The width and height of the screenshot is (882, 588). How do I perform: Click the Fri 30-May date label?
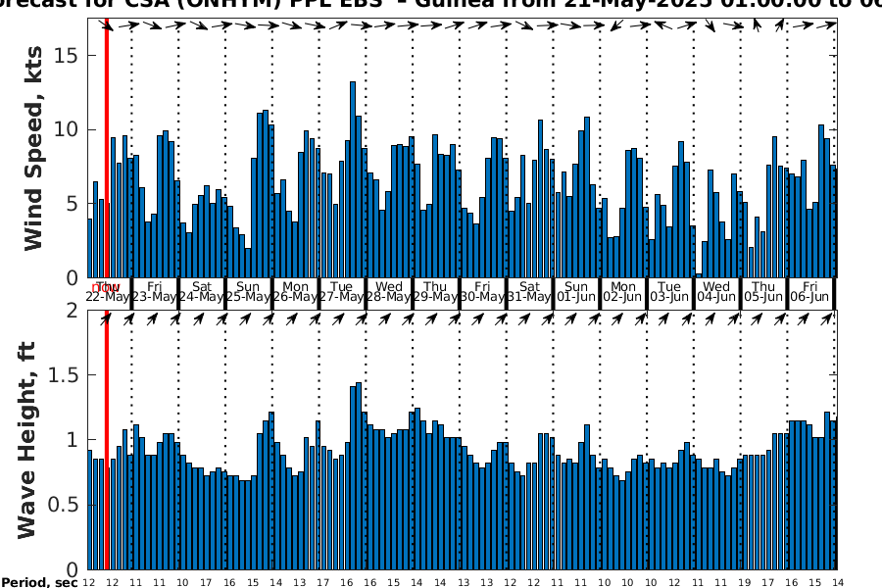point(482,292)
